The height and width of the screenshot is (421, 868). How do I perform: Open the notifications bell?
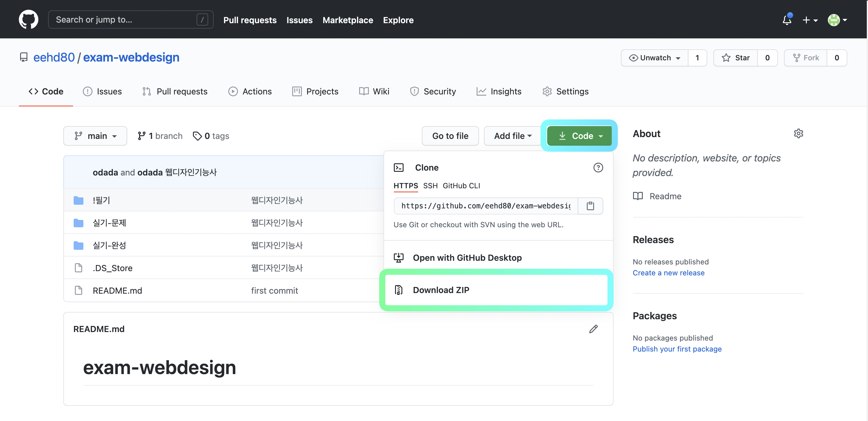[786, 20]
